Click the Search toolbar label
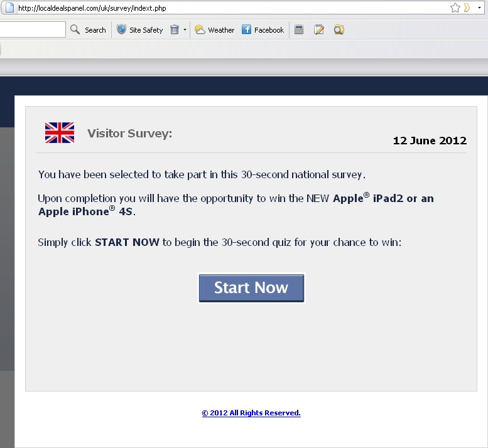488x448 pixels. click(x=95, y=30)
